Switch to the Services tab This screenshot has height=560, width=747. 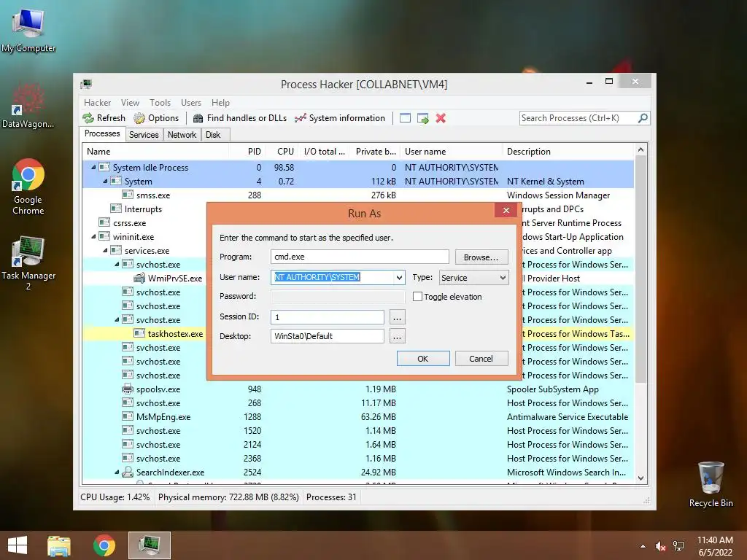click(144, 135)
